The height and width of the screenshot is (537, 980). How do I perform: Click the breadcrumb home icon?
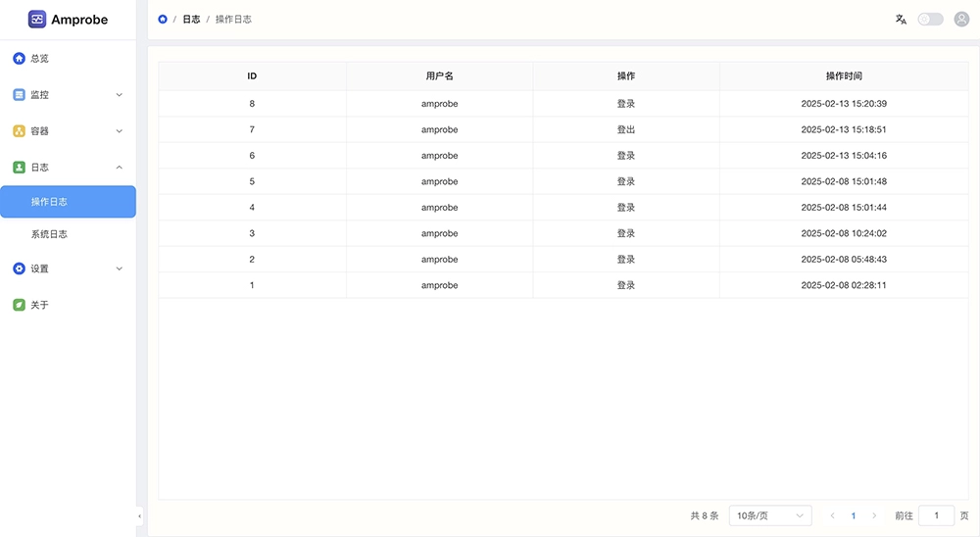(x=163, y=20)
